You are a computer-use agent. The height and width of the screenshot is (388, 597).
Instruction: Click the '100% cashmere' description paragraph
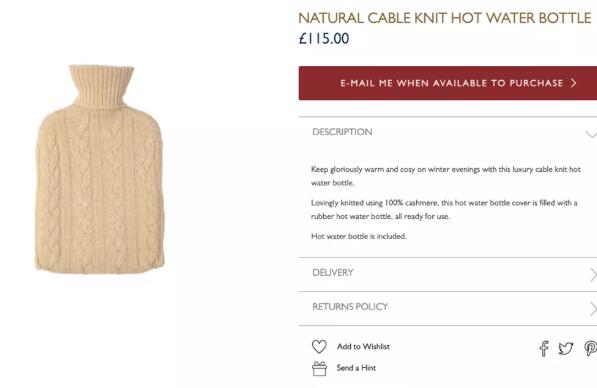[444, 209]
